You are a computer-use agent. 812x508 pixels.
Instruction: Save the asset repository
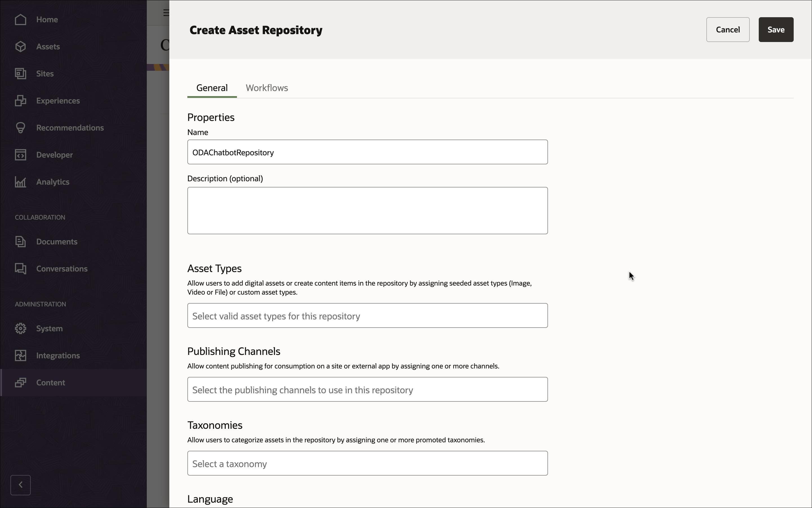pos(776,30)
